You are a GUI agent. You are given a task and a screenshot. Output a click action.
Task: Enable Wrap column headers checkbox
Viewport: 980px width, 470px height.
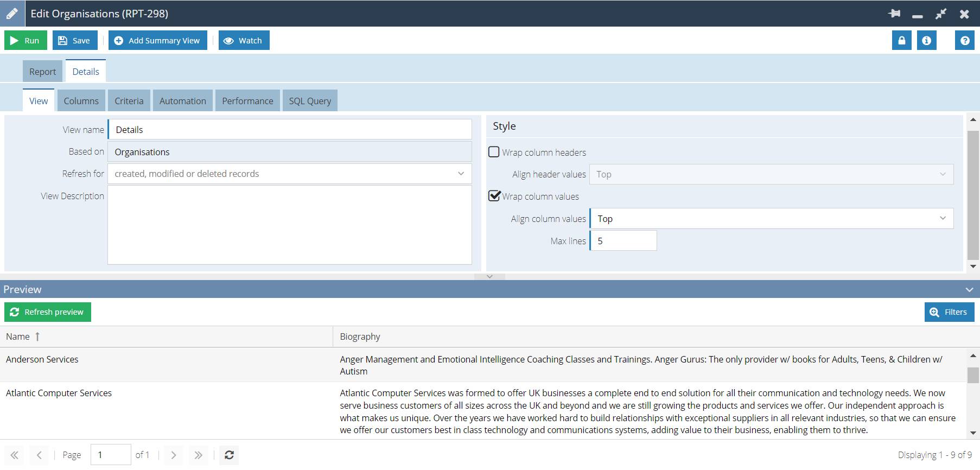pyautogui.click(x=494, y=152)
